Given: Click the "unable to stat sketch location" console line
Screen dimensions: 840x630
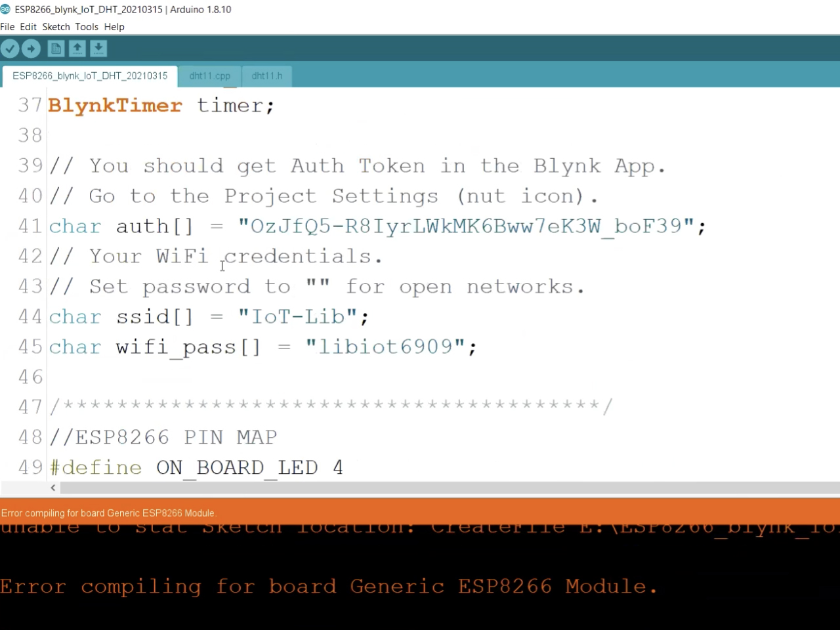Looking at the screenshot, I should click(x=420, y=529).
